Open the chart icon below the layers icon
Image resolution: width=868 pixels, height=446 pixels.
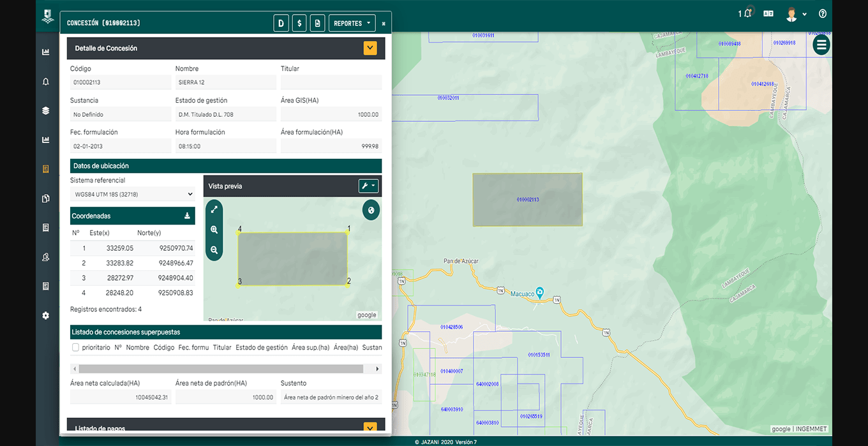coord(46,140)
